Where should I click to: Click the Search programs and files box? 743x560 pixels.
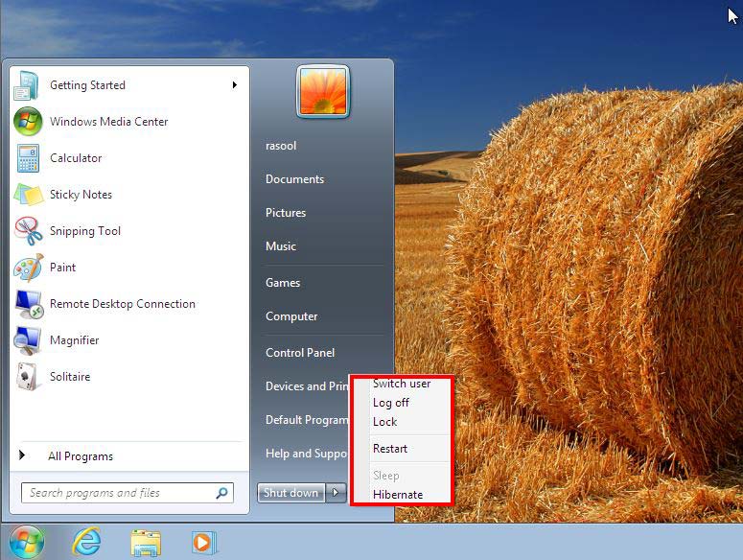120,493
